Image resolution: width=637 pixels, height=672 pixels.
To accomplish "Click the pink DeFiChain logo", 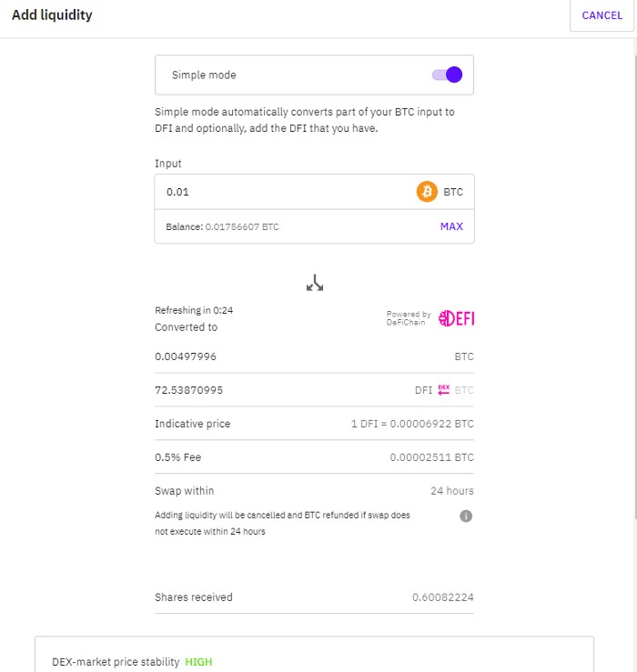I will coord(456,318).
